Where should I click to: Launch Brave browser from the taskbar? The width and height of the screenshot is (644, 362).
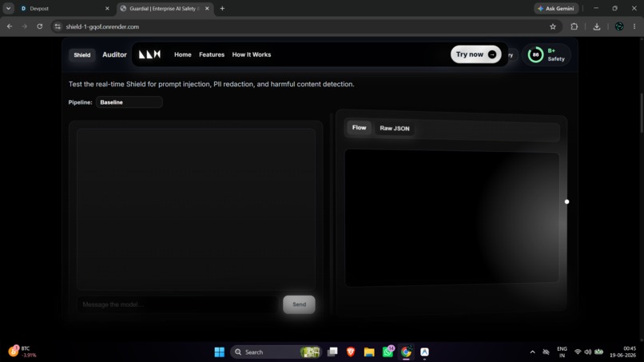[x=351, y=352]
